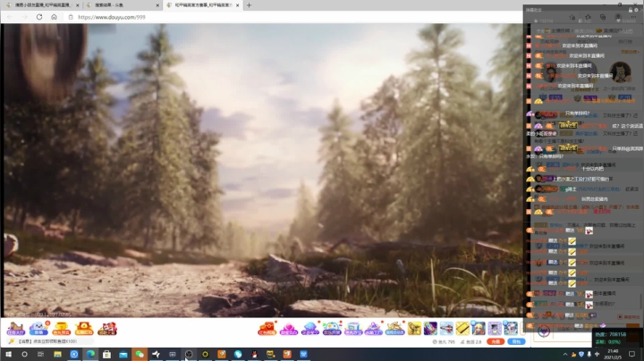Screen dimensions: 644x361
Task: Click the round avatar icon in danmaku window header
Action: pyautogui.click(x=618, y=17)
